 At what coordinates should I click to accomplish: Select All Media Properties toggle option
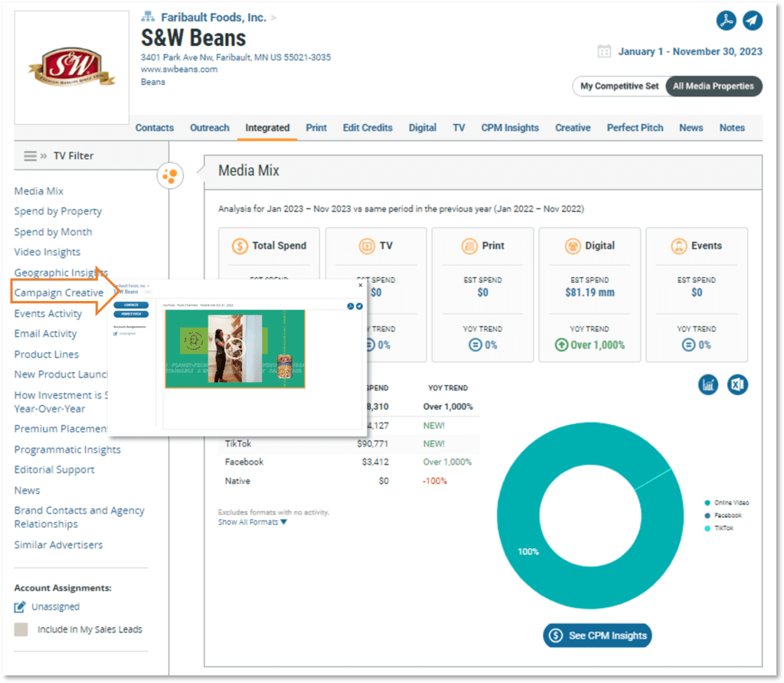click(714, 86)
